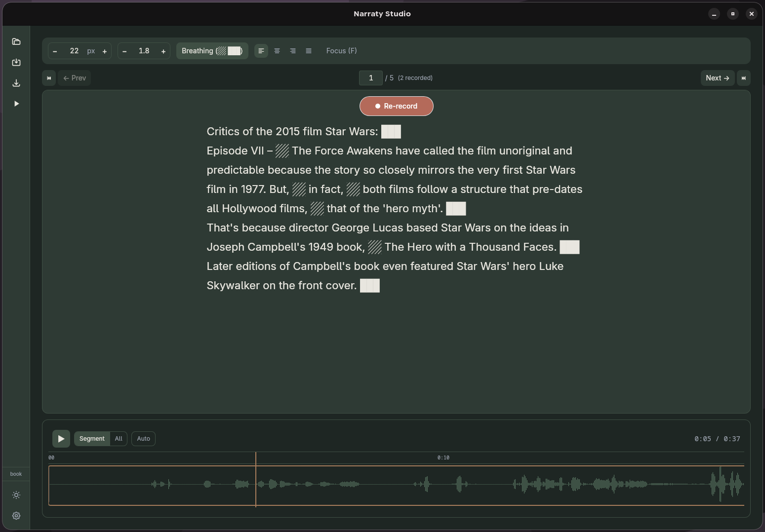Increase font size with plus stepper

coord(105,51)
